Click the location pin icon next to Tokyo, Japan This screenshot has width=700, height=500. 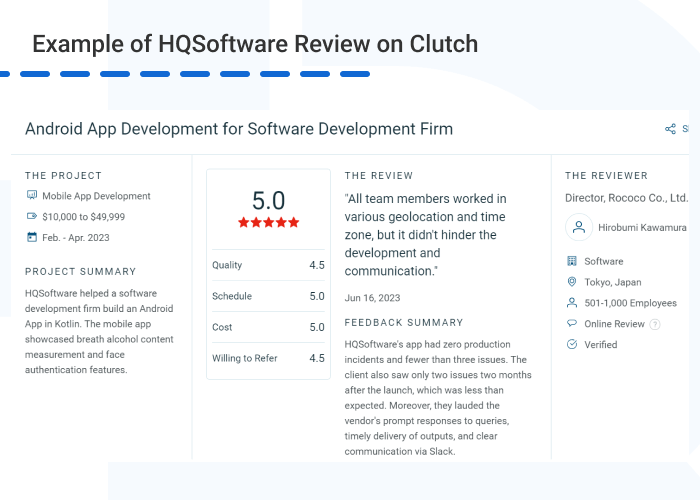pos(572,282)
